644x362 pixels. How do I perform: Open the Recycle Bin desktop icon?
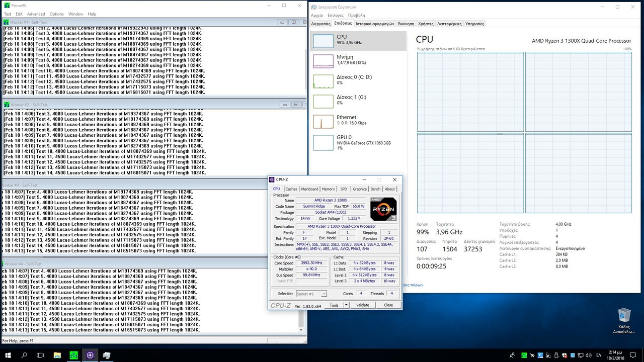[x=624, y=321]
